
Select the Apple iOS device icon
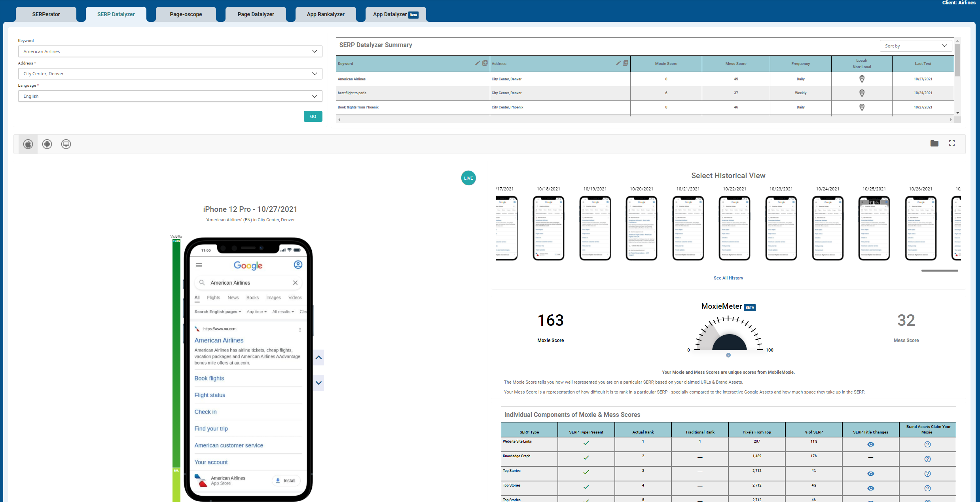point(28,144)
